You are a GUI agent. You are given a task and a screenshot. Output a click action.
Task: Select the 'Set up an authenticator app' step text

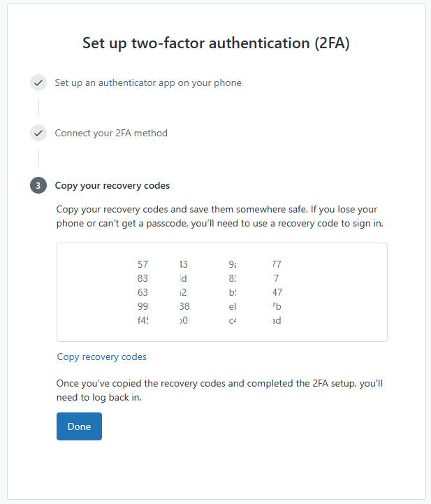(148, 83)
